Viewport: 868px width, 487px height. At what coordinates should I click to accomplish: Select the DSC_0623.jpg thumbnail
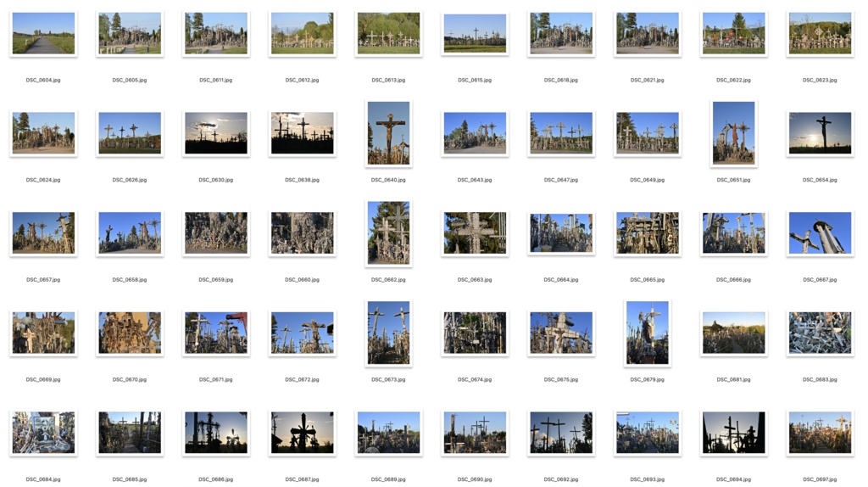[820, 33]
